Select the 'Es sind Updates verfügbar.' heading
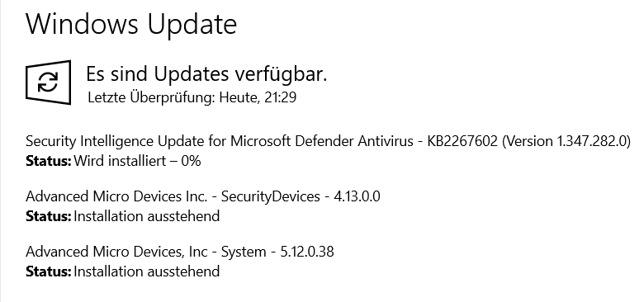Screen dimensions: 644x302 (x=206, y=74)
